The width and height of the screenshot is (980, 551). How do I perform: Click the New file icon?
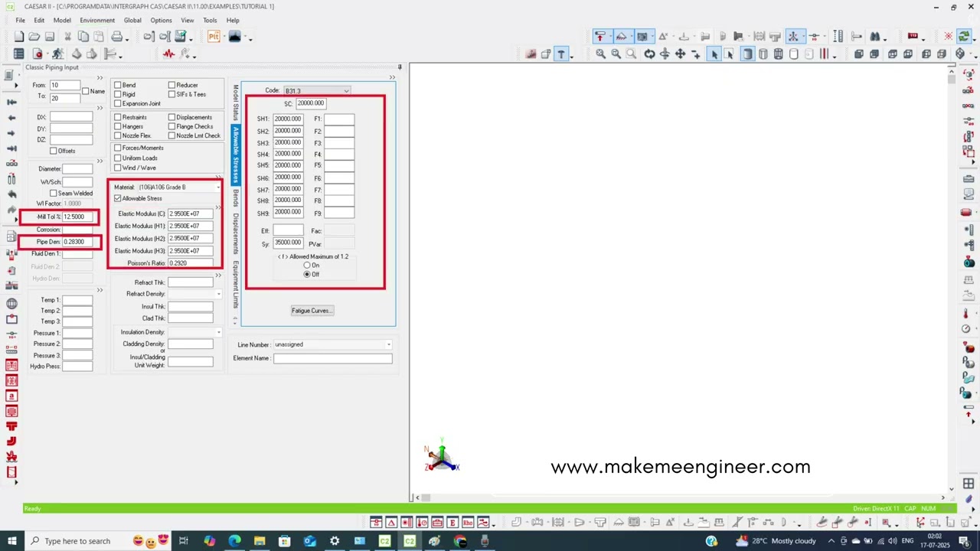pyautogui.click(x=18, y=37)
